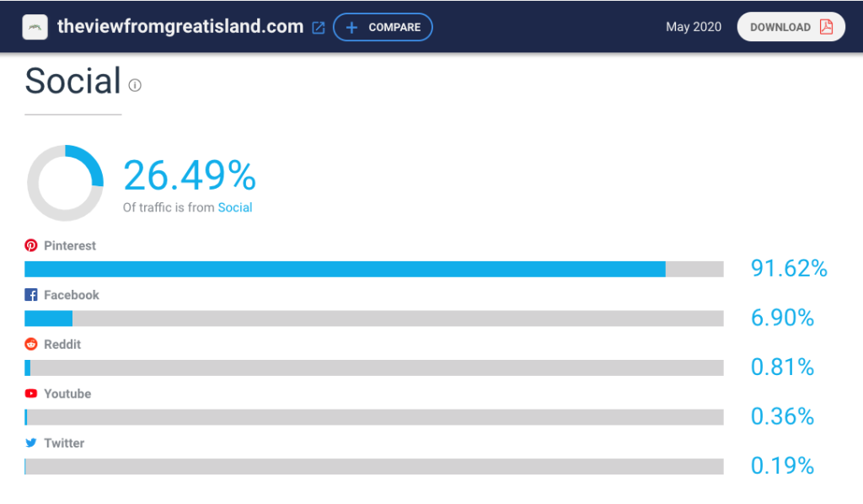This screenshot has height=504, width=863.
Task: Open the May 2020 date selector
Action: pyautogui.click(x=694, y=27)
